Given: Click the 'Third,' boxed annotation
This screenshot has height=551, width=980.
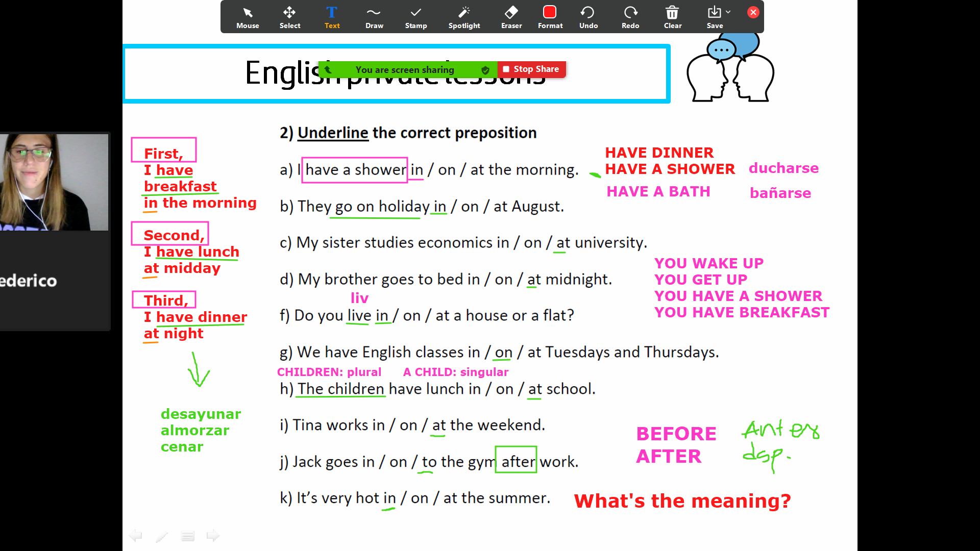Looking at the screenshot, I should (164, 299).
